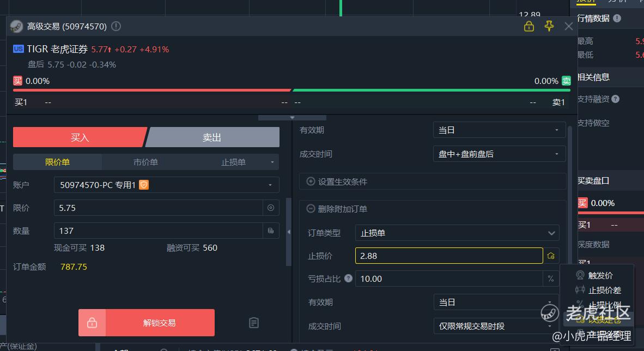
Task: Pin the 高级交易 window with the pushpin icon
Action: 549,26
